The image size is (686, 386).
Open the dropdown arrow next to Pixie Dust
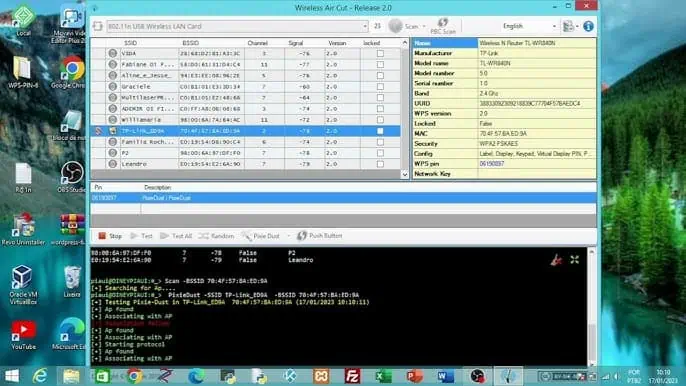[288, 236]
